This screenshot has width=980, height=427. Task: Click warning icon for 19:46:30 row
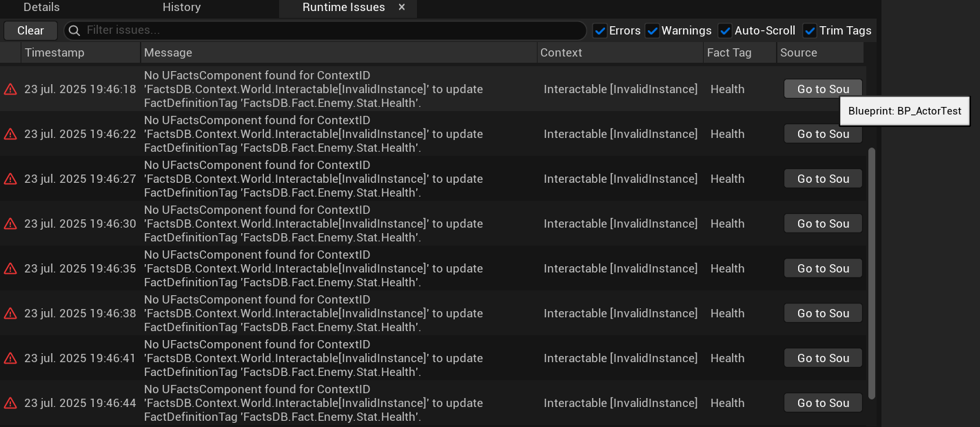10,224
